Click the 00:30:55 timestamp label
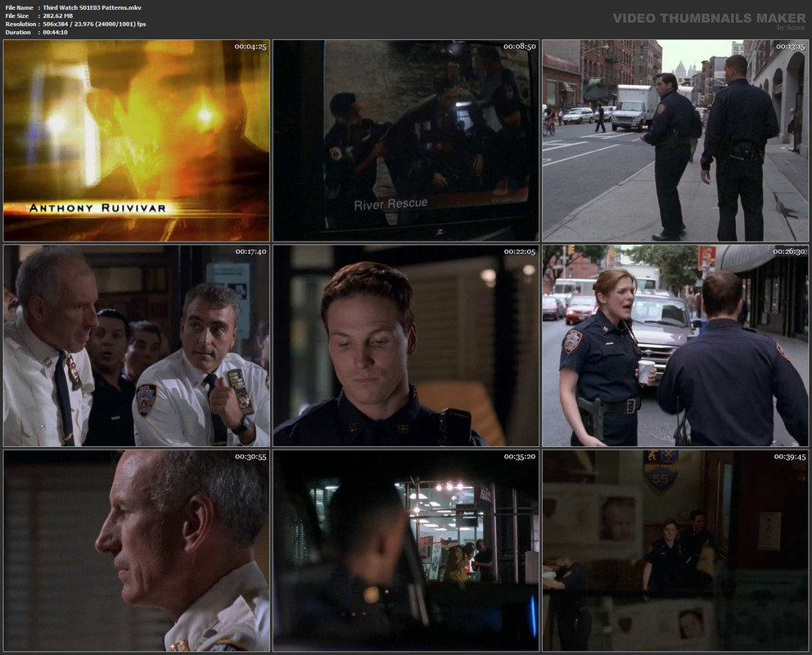Image resolution: width=812 pixels, height=655 pixels. pos(250,457)
